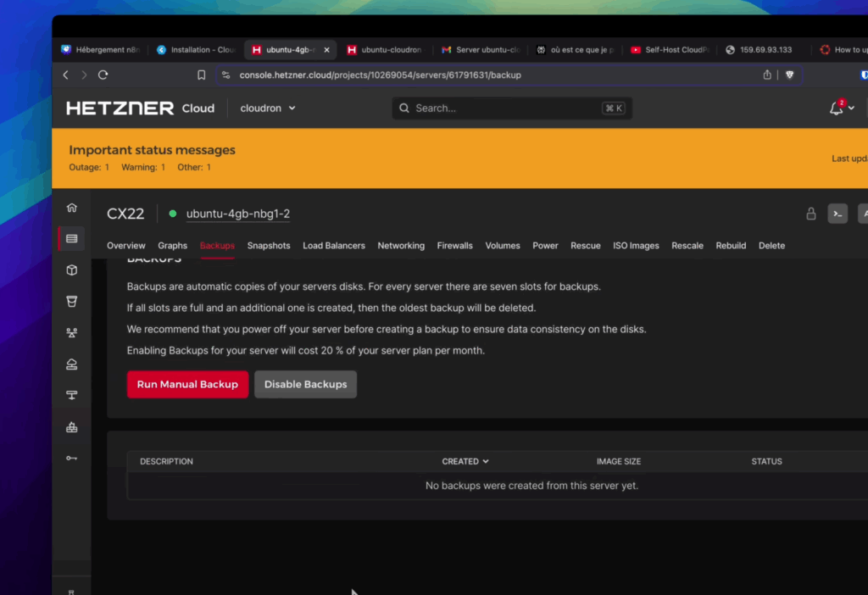Open the server console terminal icon
Screen dimensions: 868x595
click(x=837, y=214)
